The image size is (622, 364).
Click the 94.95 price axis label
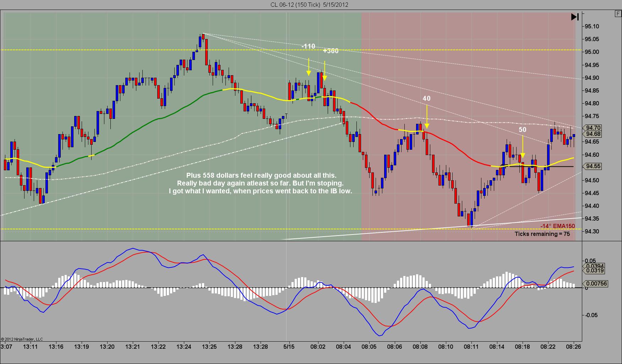[591, 65]
